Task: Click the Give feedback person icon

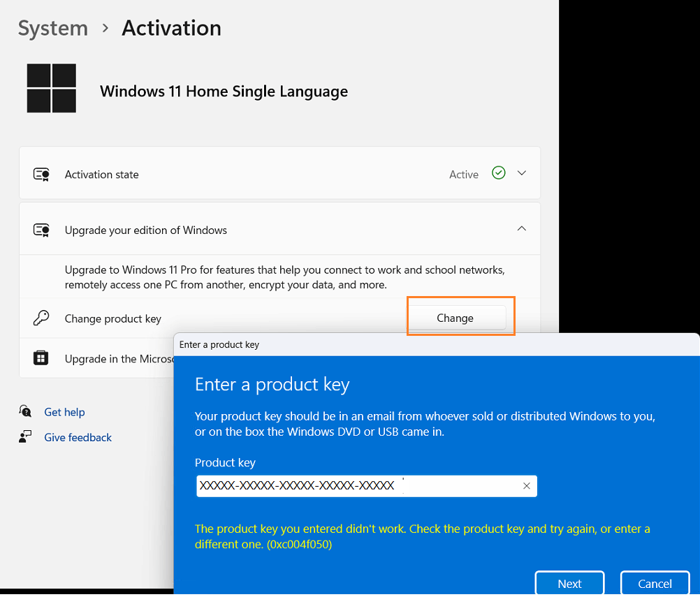Action: pos(25,436)
